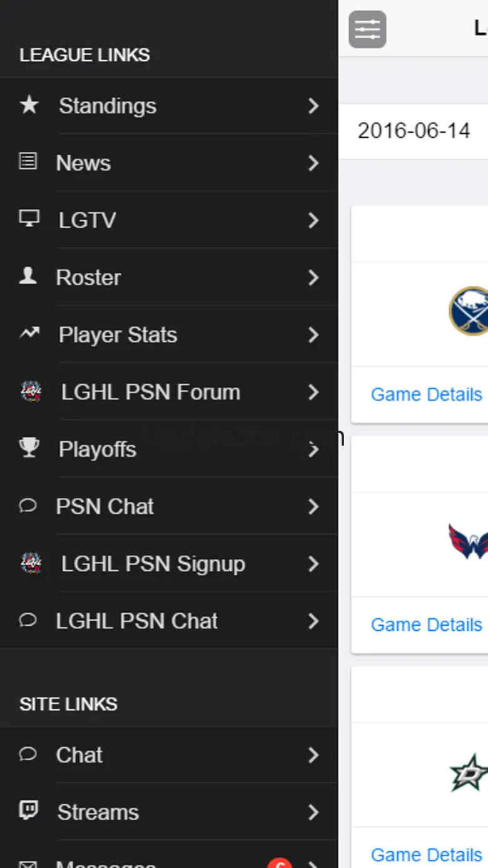Viewport: 488px width, 868px height.
Task: Select the 2016-06-14 date field
Action: pos(414,131)
